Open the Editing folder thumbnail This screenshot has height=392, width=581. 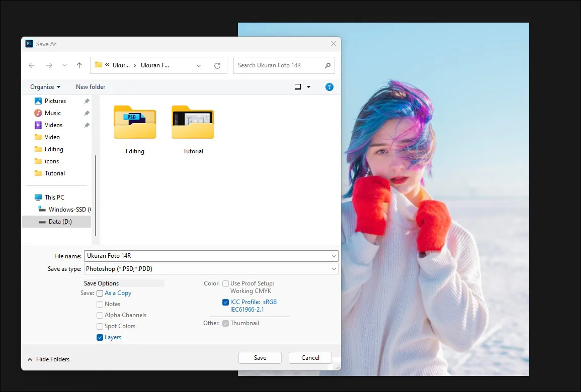tap(135, 123)
